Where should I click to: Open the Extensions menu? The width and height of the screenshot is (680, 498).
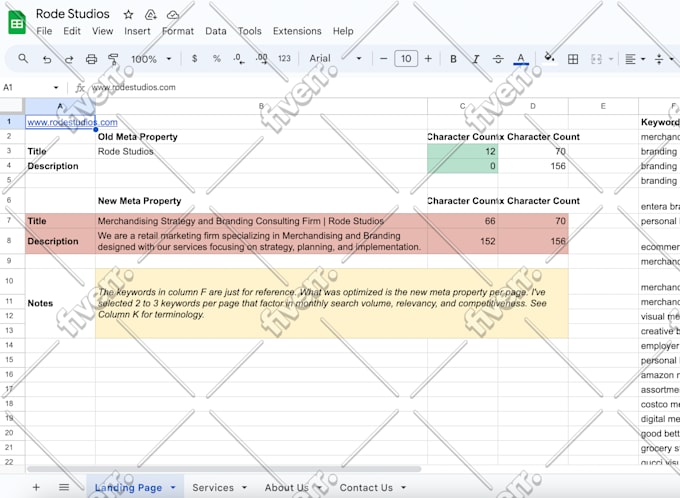point(297,31)
